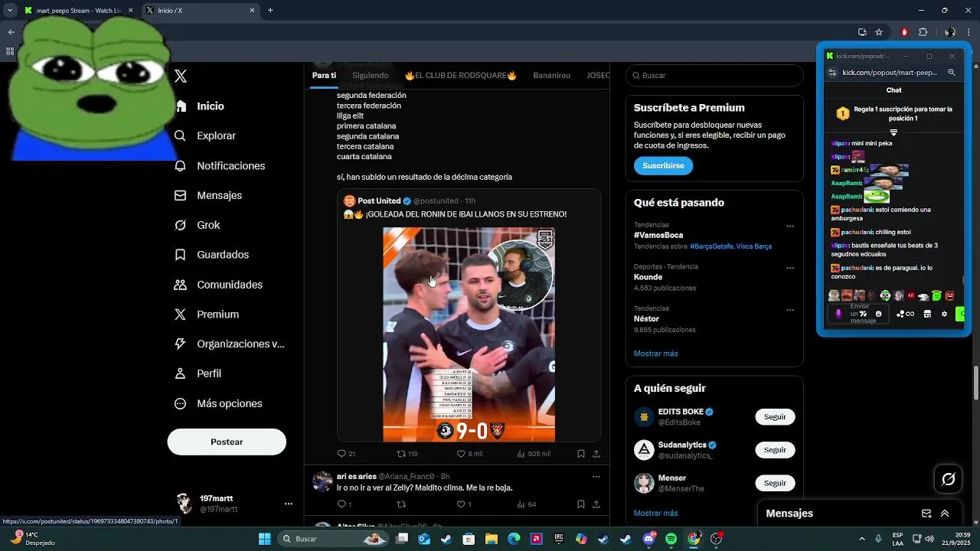Switch to the Para ti tab

click(x=324, y=75)
